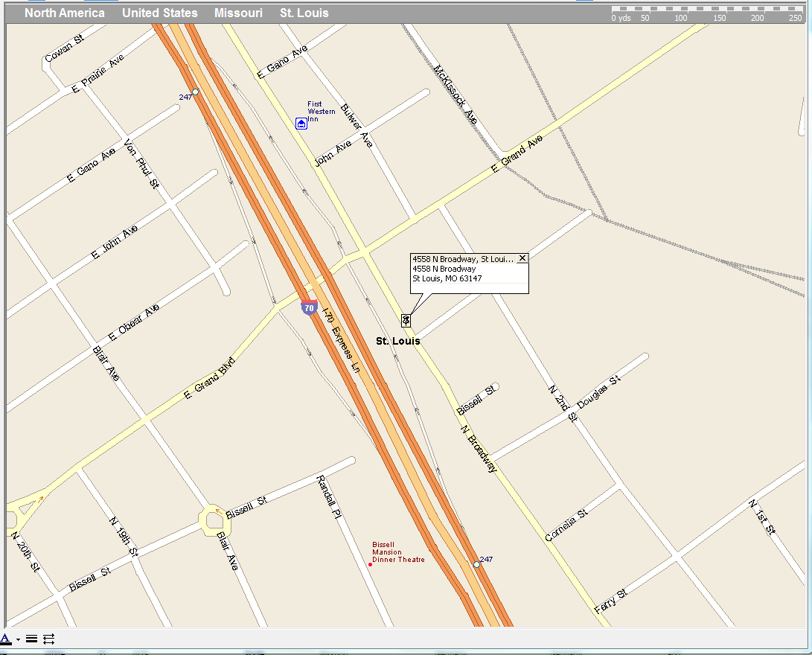Image resolution: width=812 pixels, height=655 pixels.
Task: Click the Bissell St roundabout at Blair Ave
Action: [x=214, y=520]
